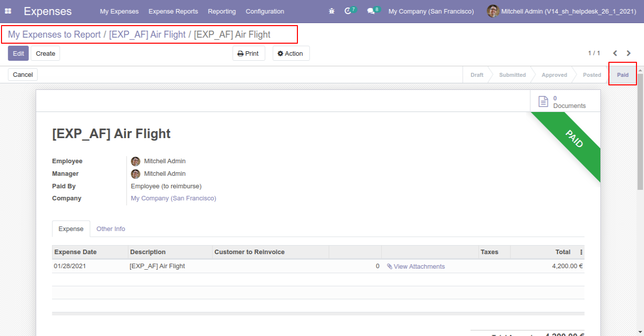Click the debug bug icon in navbar
The height and width of the screenshot is (336, 644).
[x=332, y=11]
